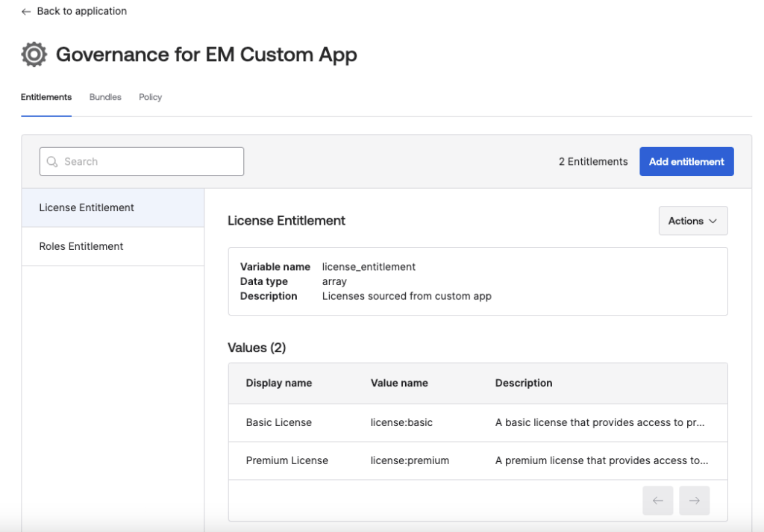Open the Policy tab

pos(150,97)
